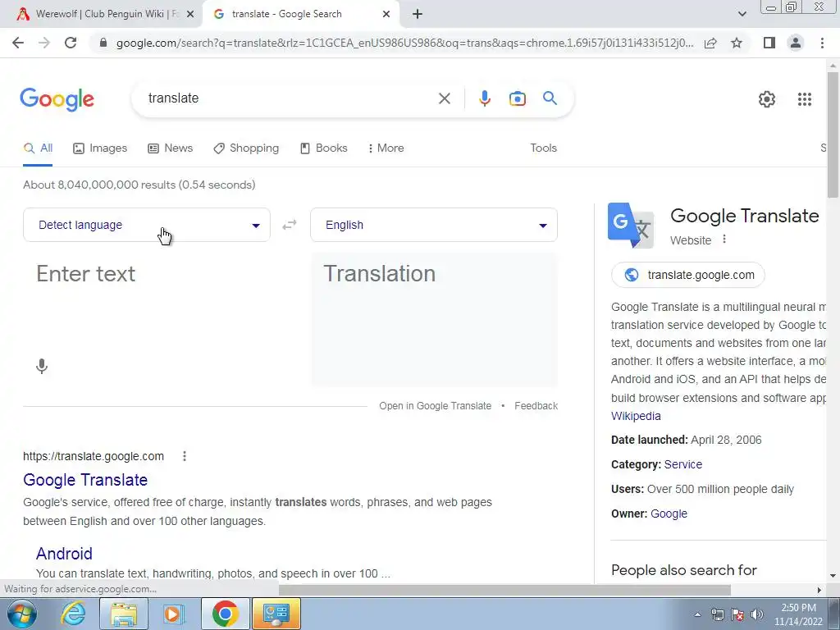Open Chrome side panel icon

(x=769, y=43)
